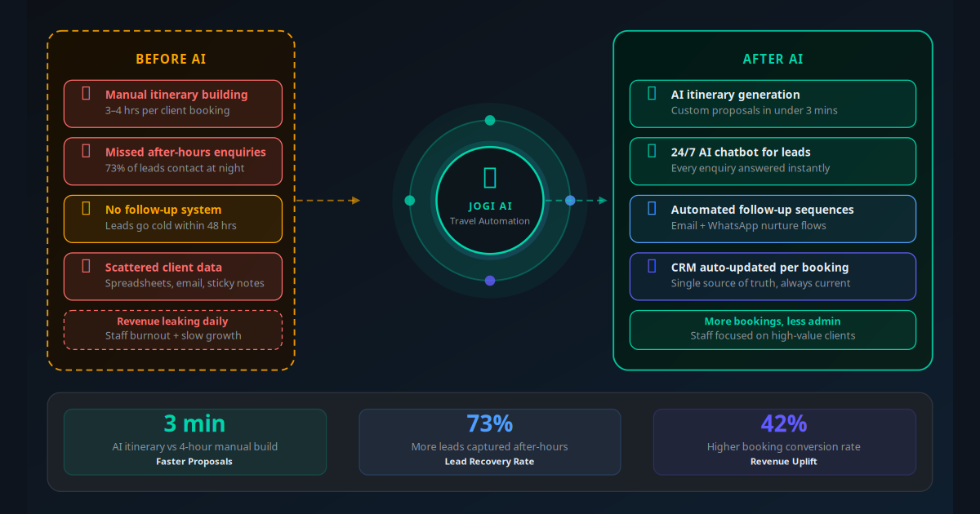Click the green dot atop the orbit ring
The image size is (980, 514).
[490, 121]
